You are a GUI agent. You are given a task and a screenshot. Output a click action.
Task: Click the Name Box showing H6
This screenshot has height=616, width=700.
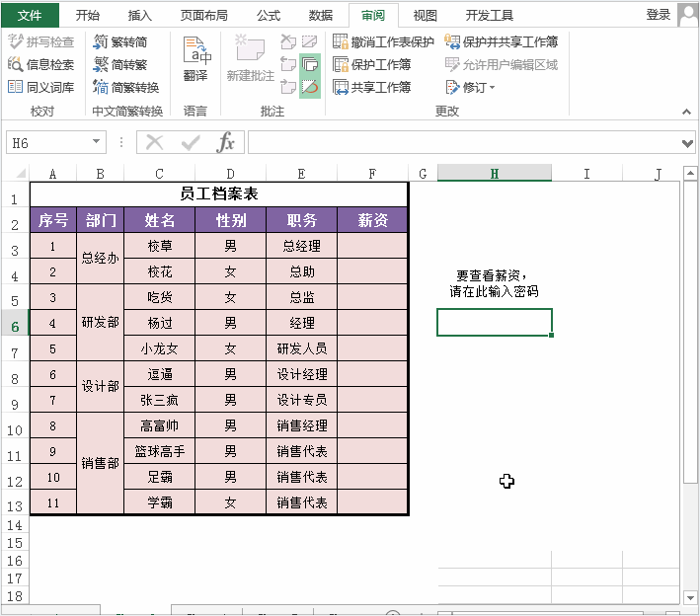(49, 143)
